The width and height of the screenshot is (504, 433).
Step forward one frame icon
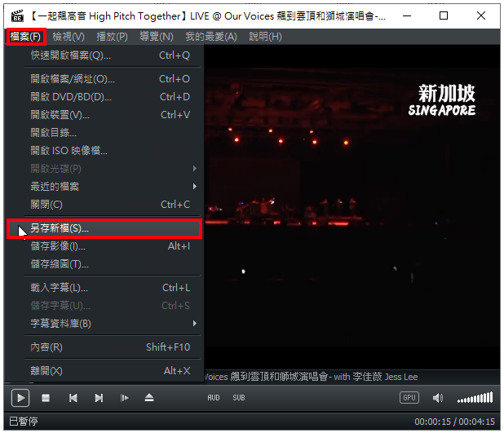(125, 398)
